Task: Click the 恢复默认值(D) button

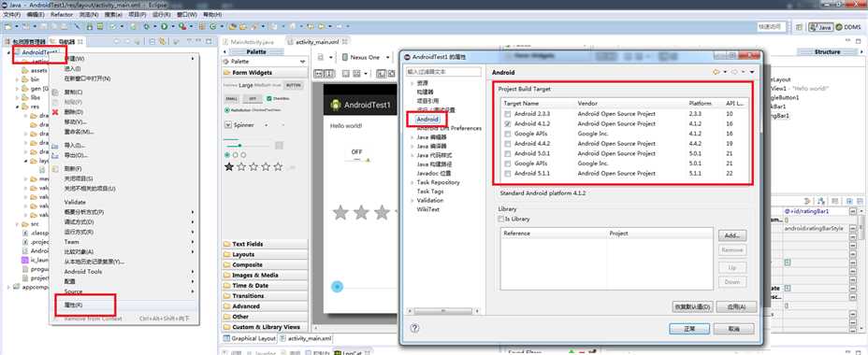Action: coord(692,306)
